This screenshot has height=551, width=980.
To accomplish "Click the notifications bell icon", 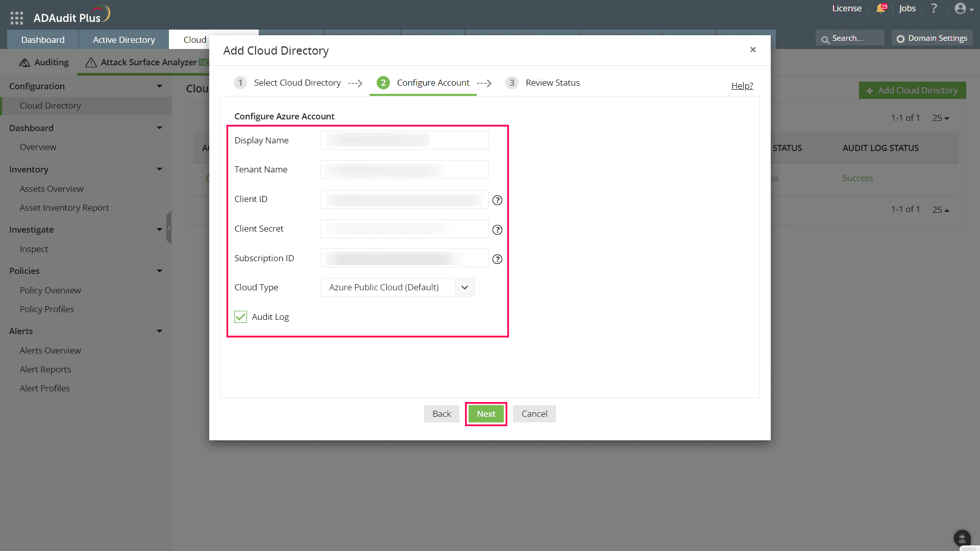I will (x=880, y=8).
